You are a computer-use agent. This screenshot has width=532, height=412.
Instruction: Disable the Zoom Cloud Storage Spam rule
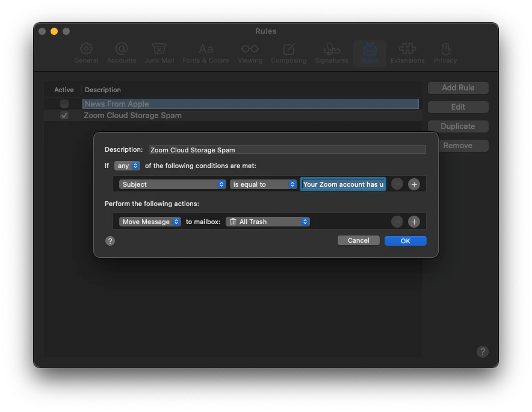[x=64, y=116]
